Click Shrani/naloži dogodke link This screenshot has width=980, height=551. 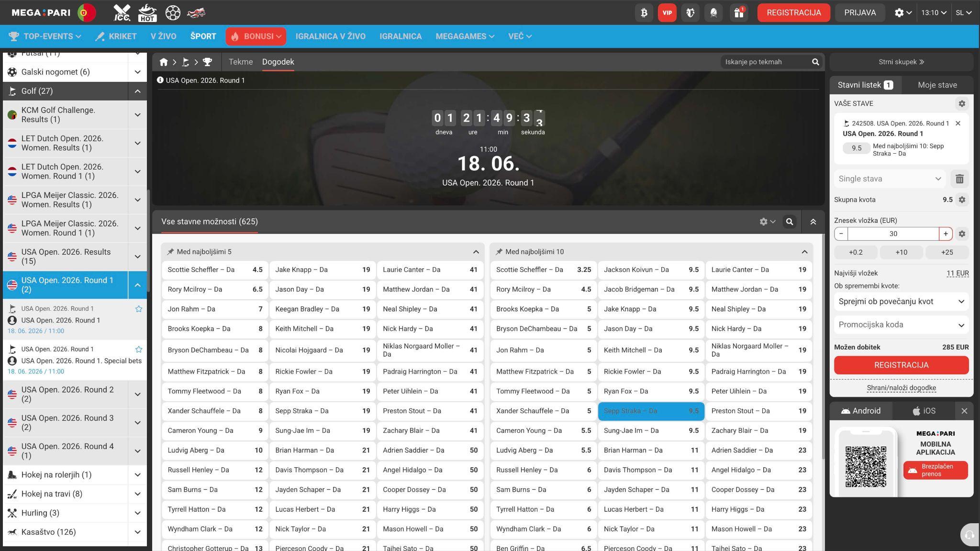click(902, 388)
